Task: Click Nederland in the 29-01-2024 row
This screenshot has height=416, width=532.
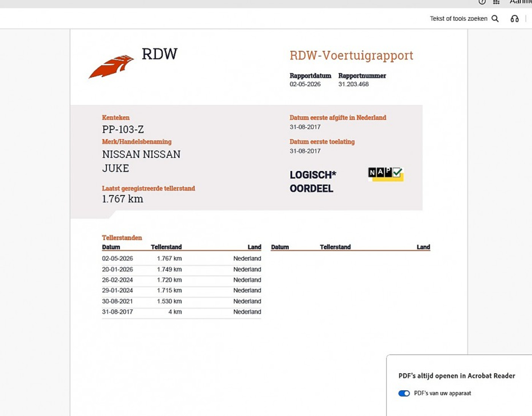Action: pos(247,290)
